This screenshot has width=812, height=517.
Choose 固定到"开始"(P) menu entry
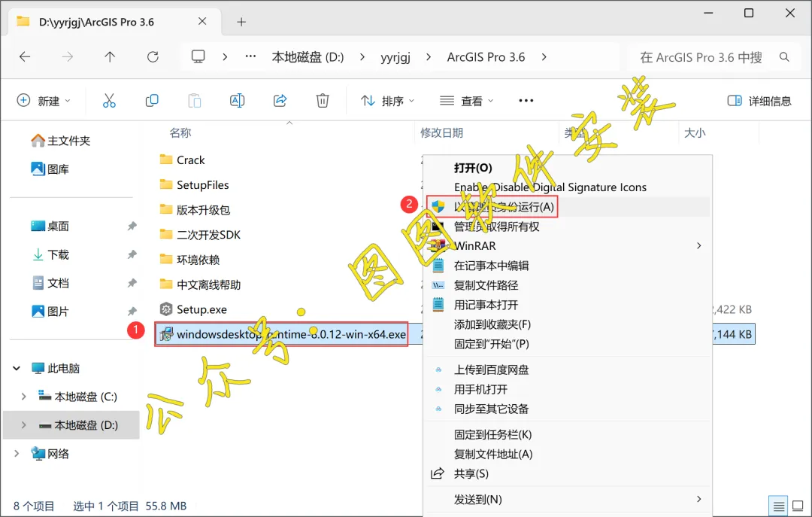pyautogui.click(x=568, y=344)
